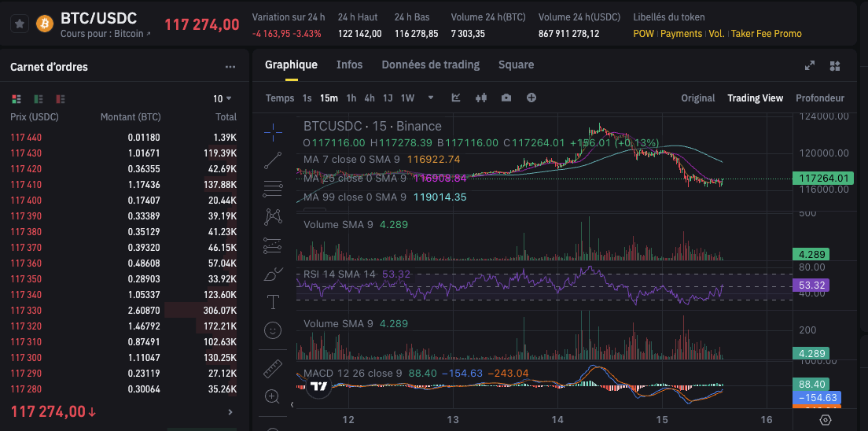Select the Text tool
Viewport: 868px width, 431px height.
(x=273, y=302)
